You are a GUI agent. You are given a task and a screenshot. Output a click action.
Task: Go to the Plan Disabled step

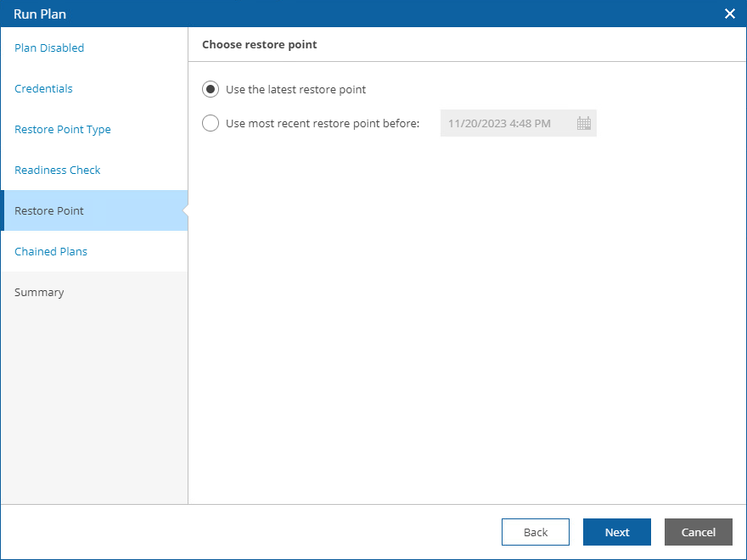[49, 48]
